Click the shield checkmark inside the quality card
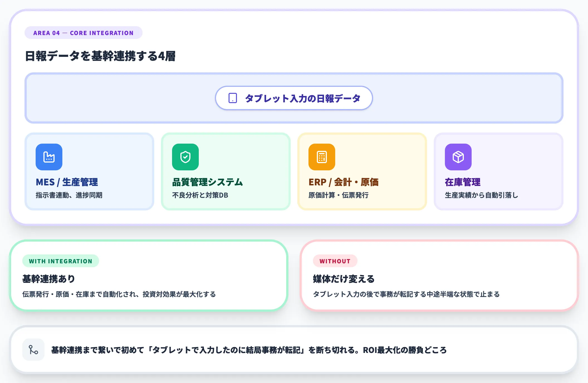The height and width of the screenshot is (383, 588). 185,157
